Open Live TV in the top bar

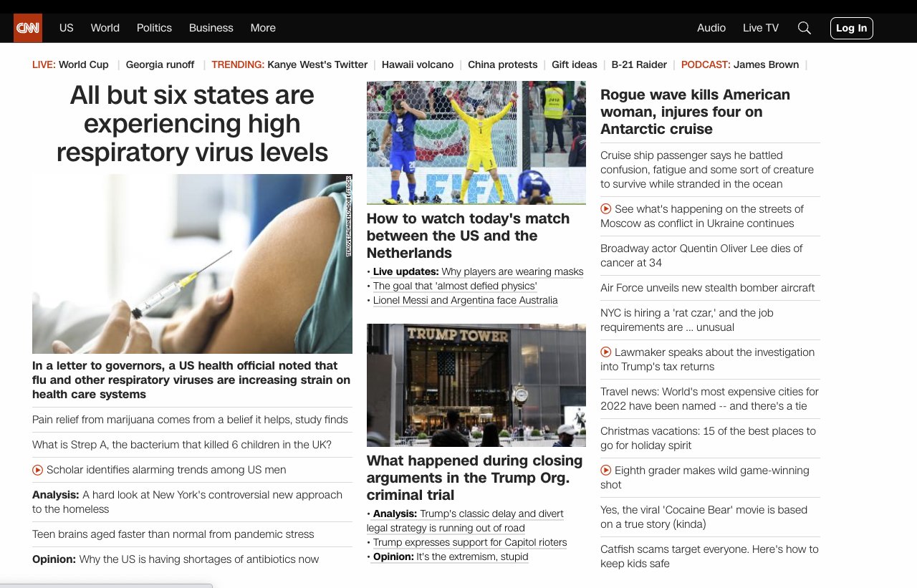pos(761,28)
